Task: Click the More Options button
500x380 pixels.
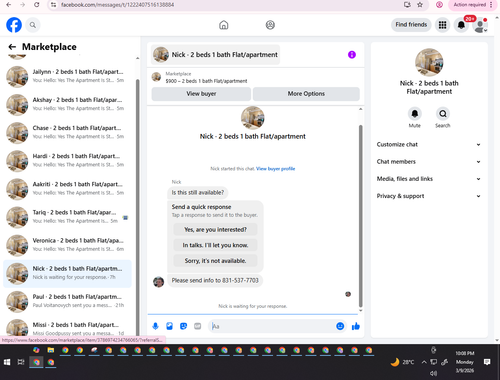Action: [x=306, y=94]
